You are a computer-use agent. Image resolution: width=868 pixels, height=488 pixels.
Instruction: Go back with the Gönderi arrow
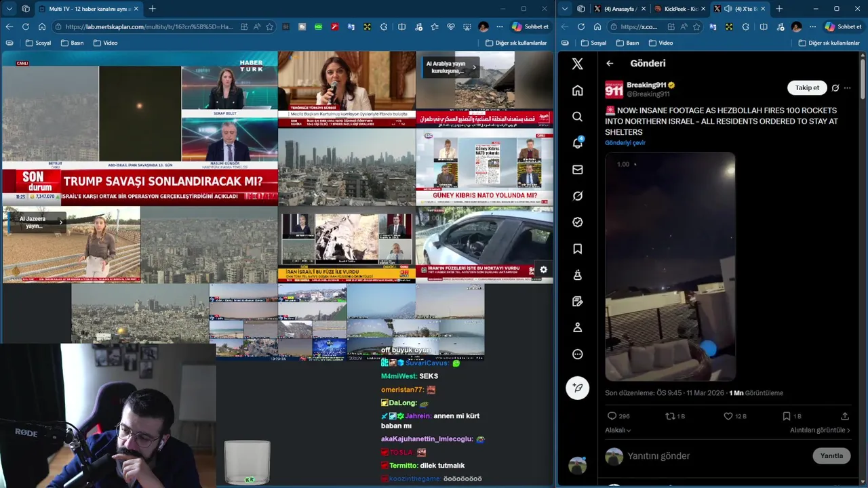click(x=610, y=63)
